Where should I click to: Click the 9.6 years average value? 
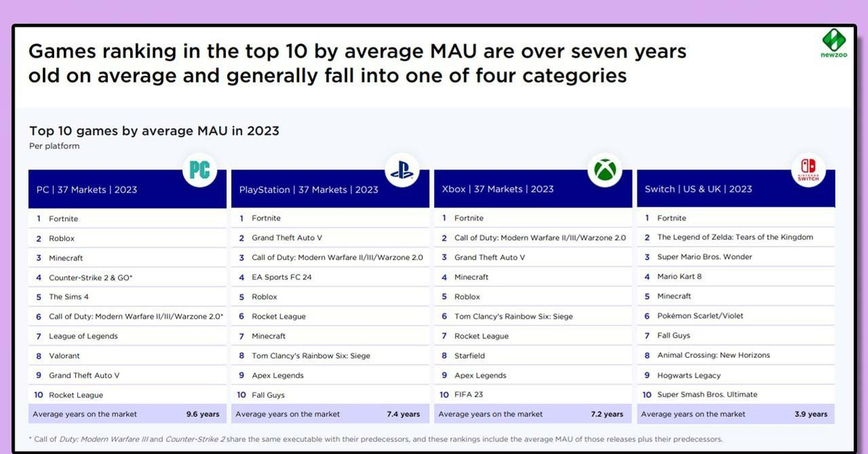(202, 414)
